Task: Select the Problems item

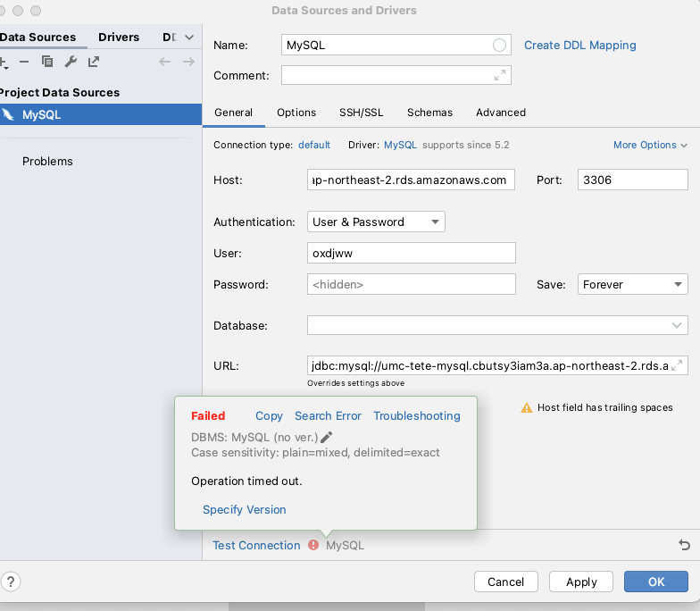Action: pyautogui.click(x=47, y=161)
